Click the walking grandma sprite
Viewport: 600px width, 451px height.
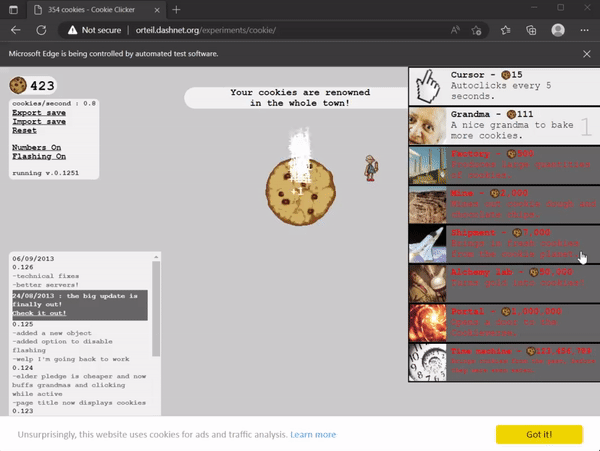pos(370,168)
